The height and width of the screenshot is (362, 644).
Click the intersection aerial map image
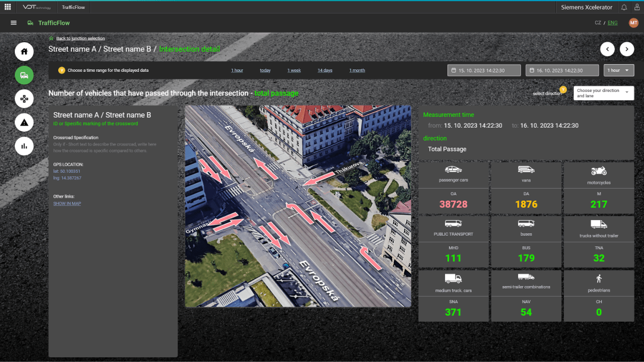298,206
